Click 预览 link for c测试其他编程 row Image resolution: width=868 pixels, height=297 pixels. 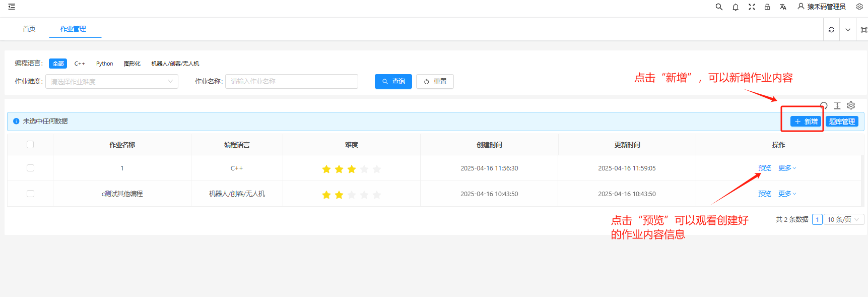[764, 194]
